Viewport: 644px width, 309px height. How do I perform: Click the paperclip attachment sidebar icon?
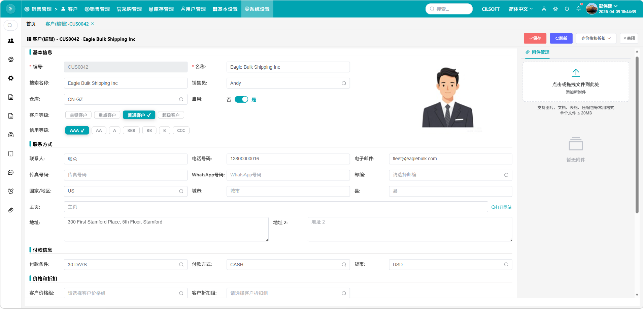click(11, 210)
